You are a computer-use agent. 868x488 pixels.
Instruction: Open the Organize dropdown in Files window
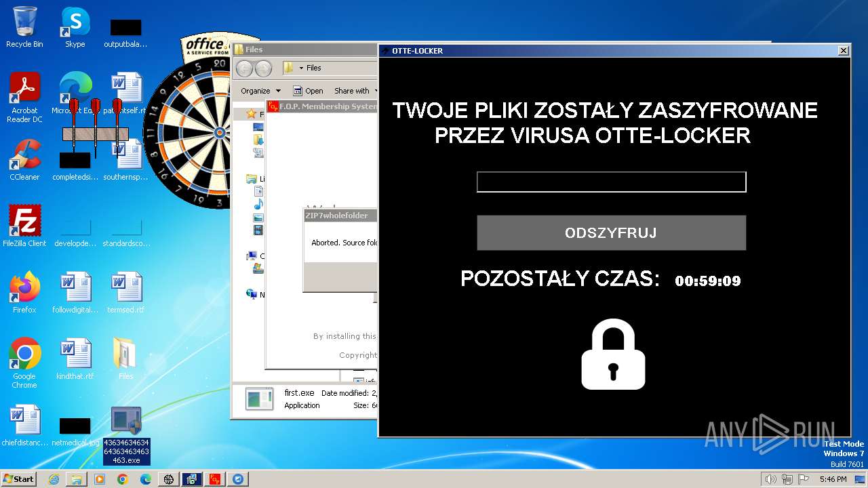click(x=260, y=91)
